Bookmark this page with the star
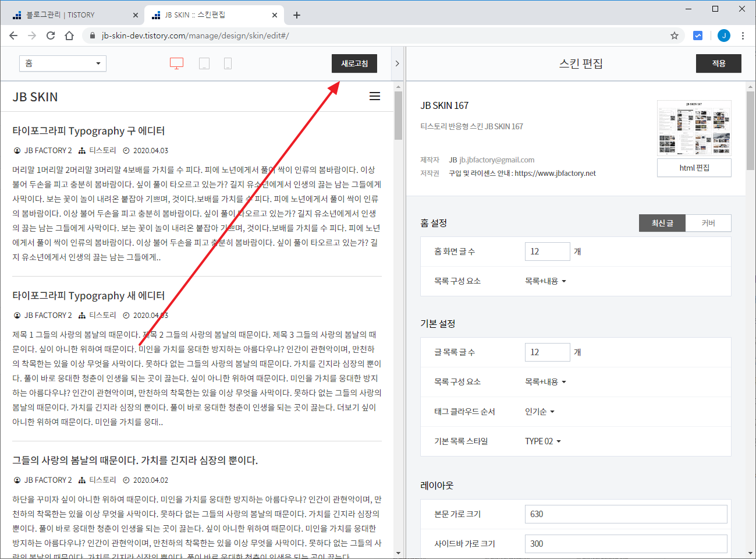This screenshot has width=756, height=559. point(675,36)
